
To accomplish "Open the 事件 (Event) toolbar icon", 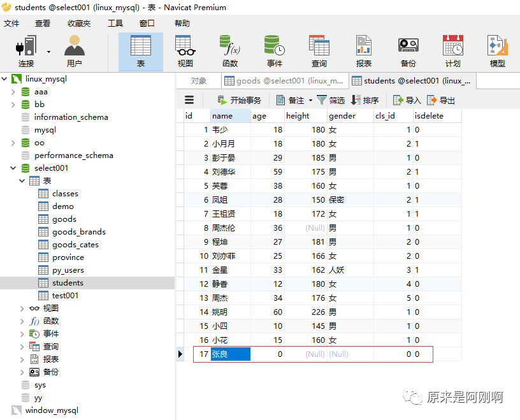I will coord(274,52).
